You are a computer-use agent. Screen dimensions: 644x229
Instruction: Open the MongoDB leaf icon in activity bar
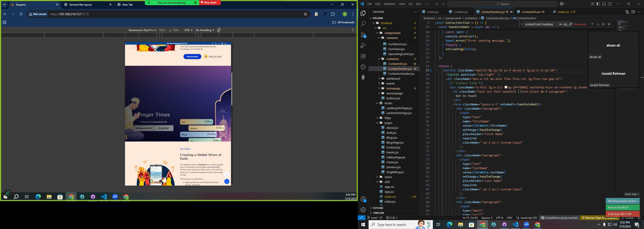pos(363,78)
